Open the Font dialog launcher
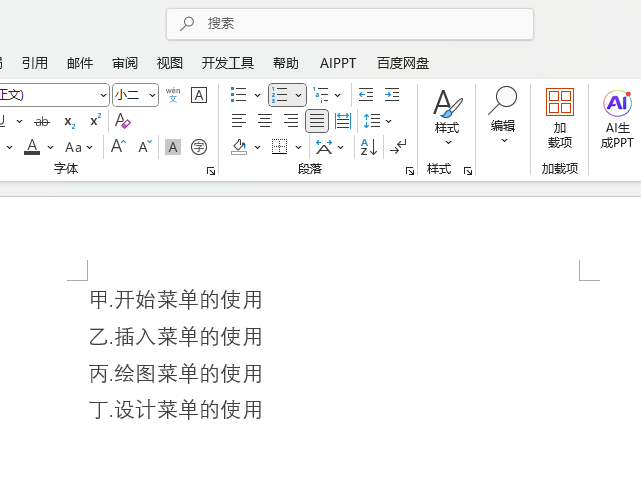641x495 pixels. (211, 171)
